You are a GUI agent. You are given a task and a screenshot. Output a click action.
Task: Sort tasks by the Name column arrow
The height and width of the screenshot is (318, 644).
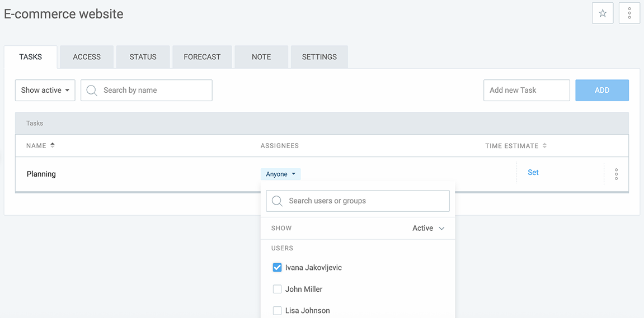53,145
